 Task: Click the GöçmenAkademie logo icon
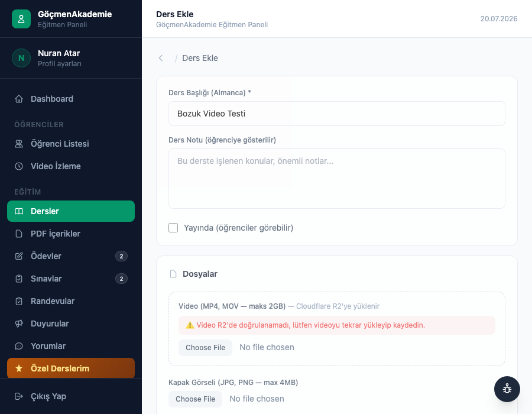coord(21,19)
